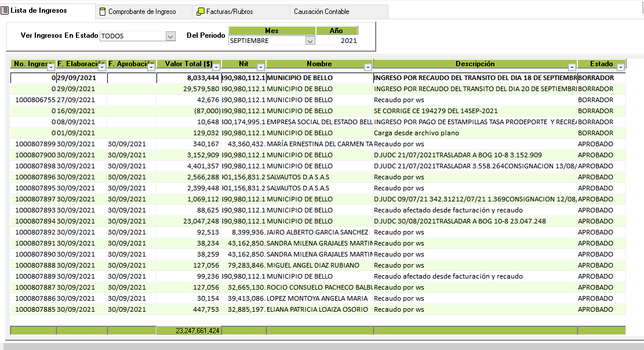The image size is (644, 350).
Task: Click the Facturas/Rubros tab icon
Action: point(200,12)
